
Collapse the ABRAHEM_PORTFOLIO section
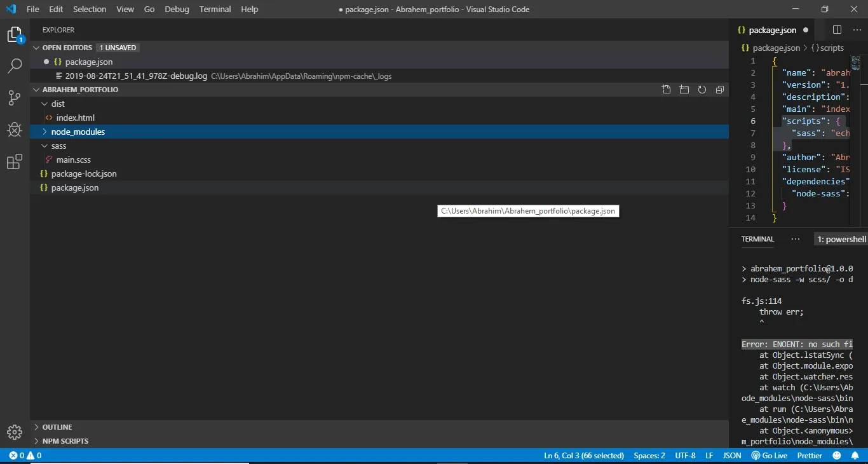(36, 90)
